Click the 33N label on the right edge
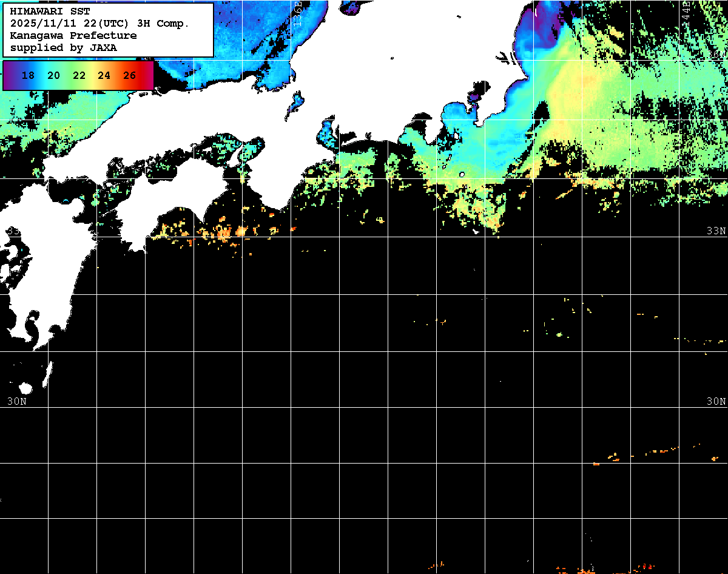Viewport: 728px width, 574px height. coord(716,231)
